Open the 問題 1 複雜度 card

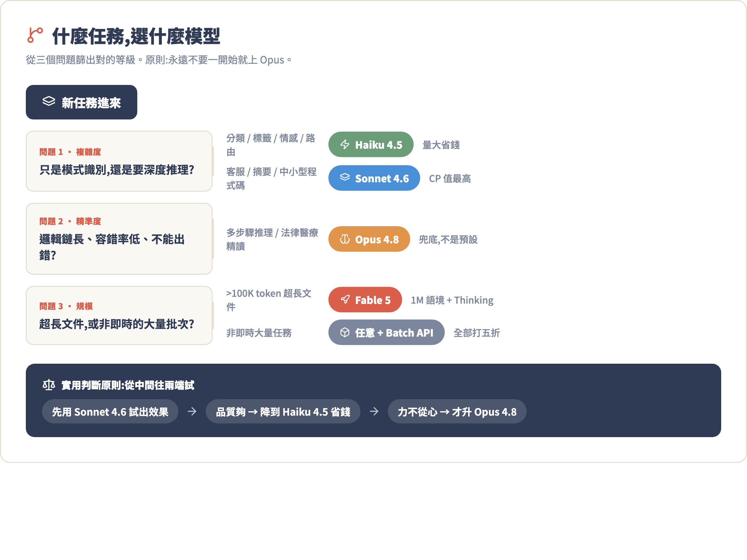pos(119,161)
